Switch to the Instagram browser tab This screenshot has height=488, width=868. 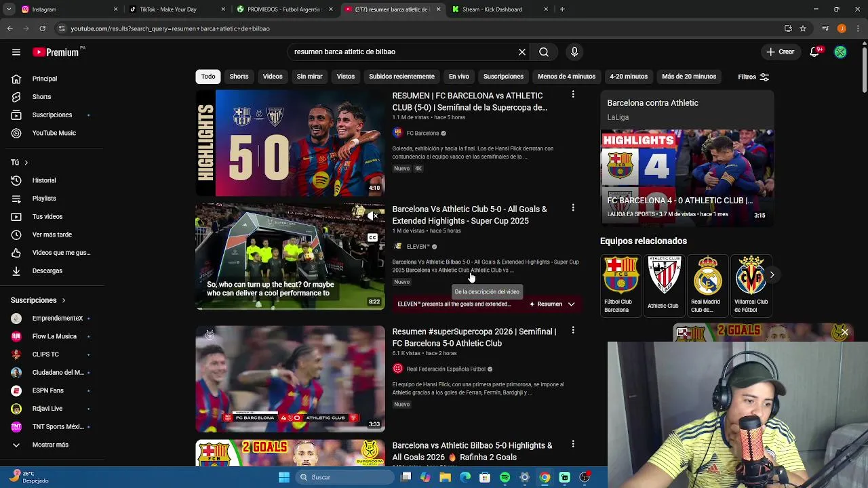(x=68, y=9)
